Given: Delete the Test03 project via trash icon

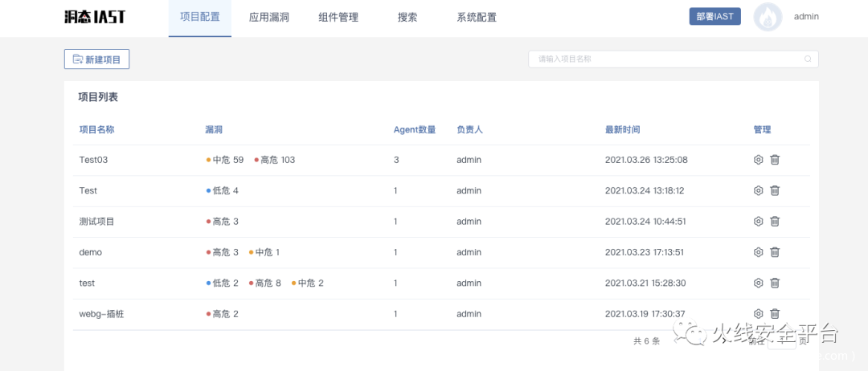Looking at the screenshot, I should (775, 160).
